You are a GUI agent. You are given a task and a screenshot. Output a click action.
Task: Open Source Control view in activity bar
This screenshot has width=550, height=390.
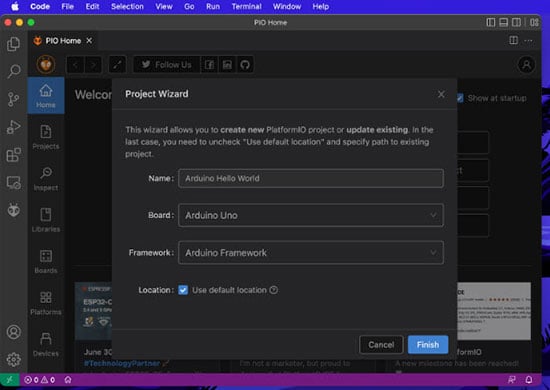tap(13, 99)
